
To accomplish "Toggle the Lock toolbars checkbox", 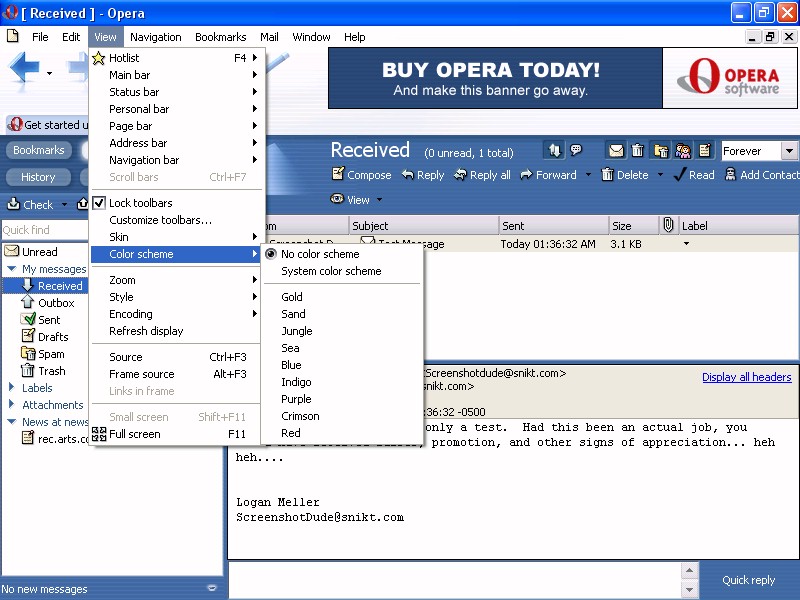I will 99,203.
